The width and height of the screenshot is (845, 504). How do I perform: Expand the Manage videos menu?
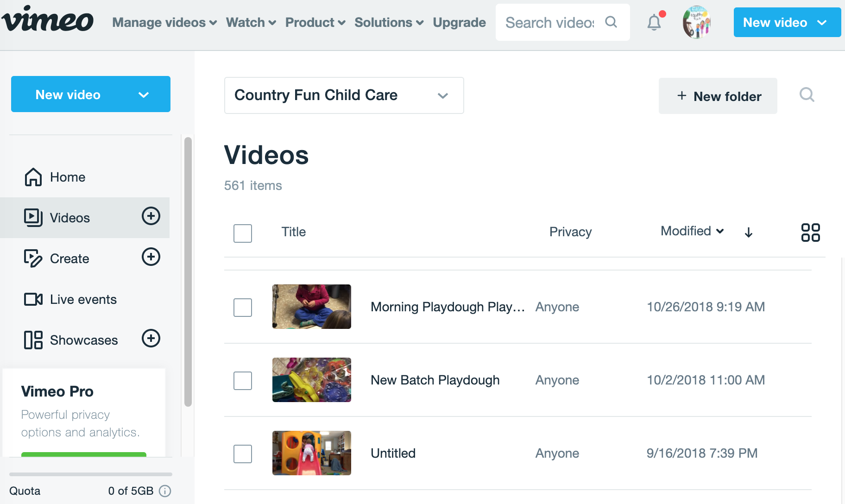pos(164,22)
